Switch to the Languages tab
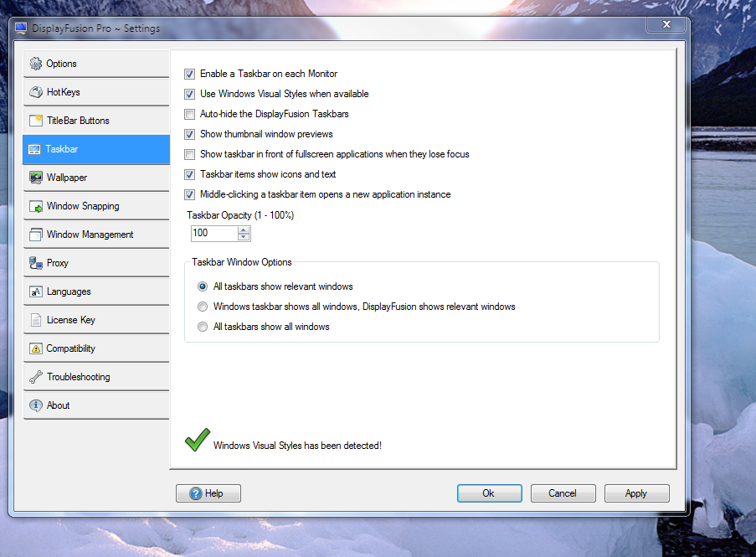756x557 pixels. pyautogui.click(x=69, y=291)
